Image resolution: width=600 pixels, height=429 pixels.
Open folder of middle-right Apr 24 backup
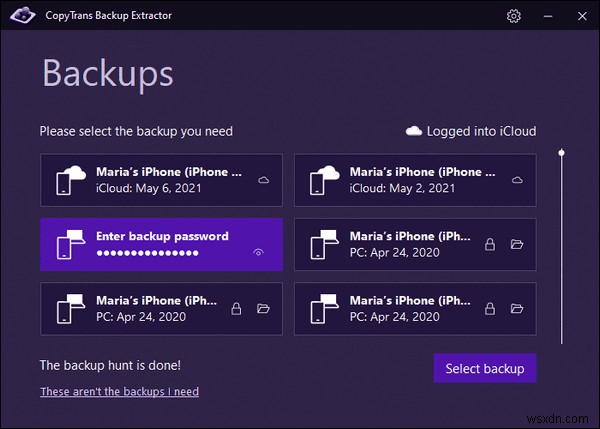tap(517, 244)
